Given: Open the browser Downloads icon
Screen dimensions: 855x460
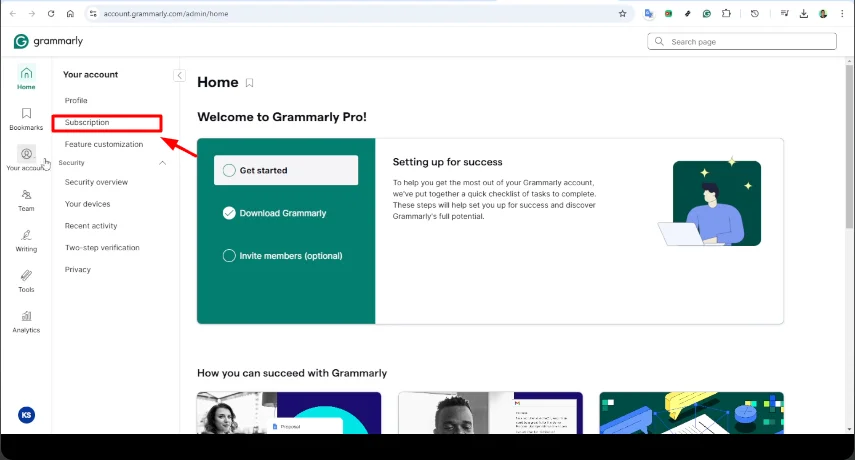Looking at the screenshot, I should (804, 14).
